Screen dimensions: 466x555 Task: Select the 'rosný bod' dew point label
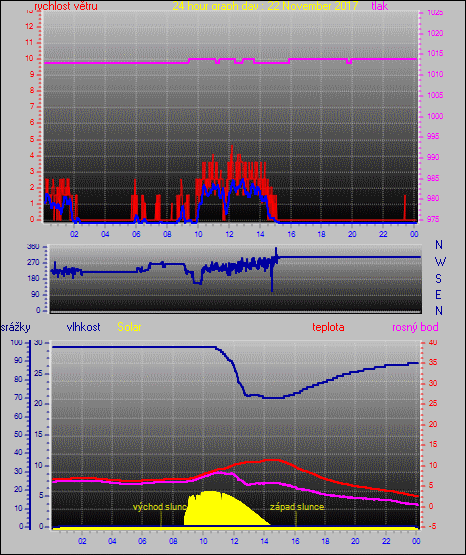pos(415,327)
